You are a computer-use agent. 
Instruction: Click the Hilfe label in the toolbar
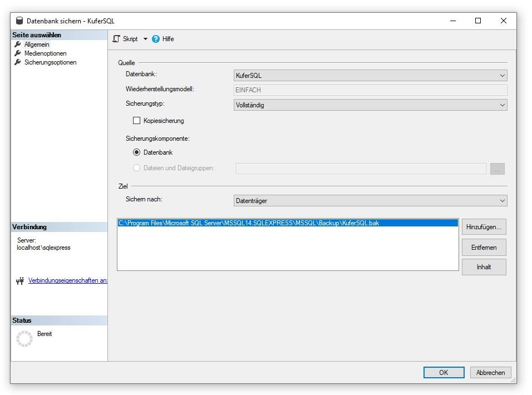pyautogui.click(x=168, y=39)
